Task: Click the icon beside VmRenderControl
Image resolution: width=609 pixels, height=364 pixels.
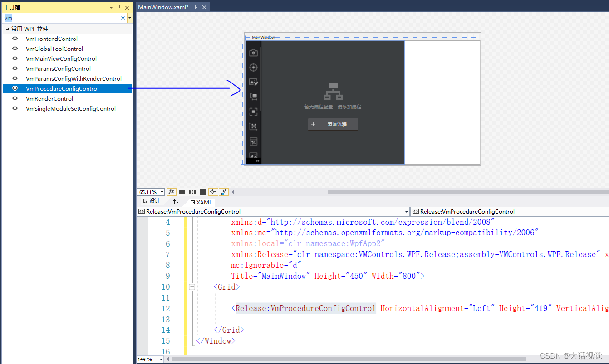Action: click(15, 98)
